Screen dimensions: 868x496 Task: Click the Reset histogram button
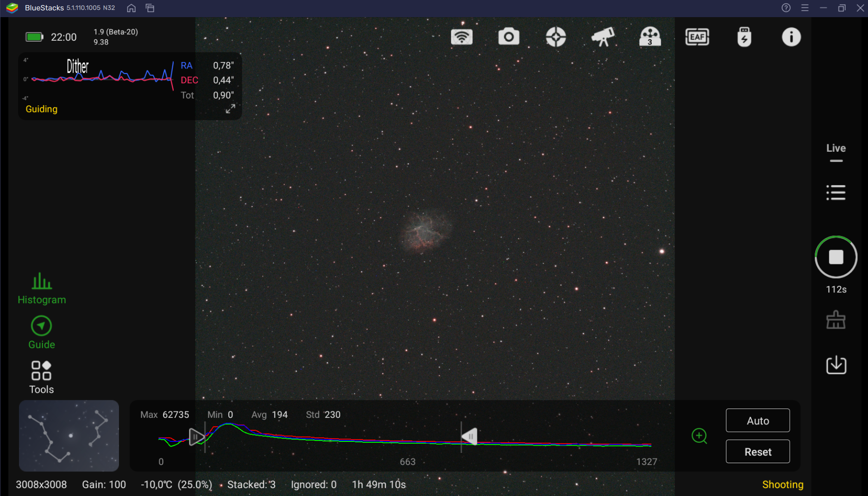(x=758, y=452)
